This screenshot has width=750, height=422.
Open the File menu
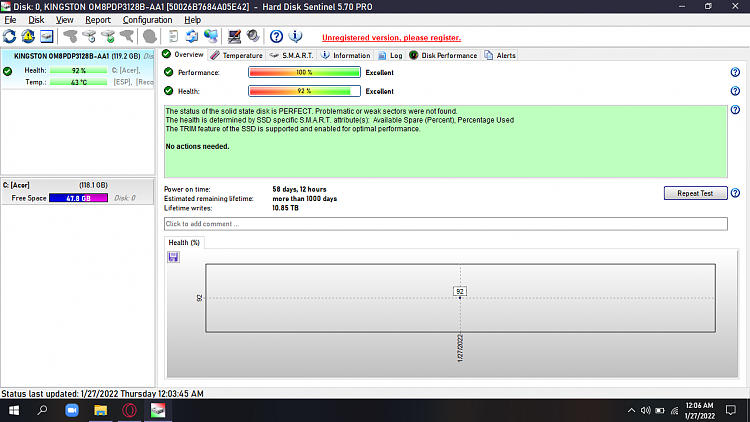[10, 20]
